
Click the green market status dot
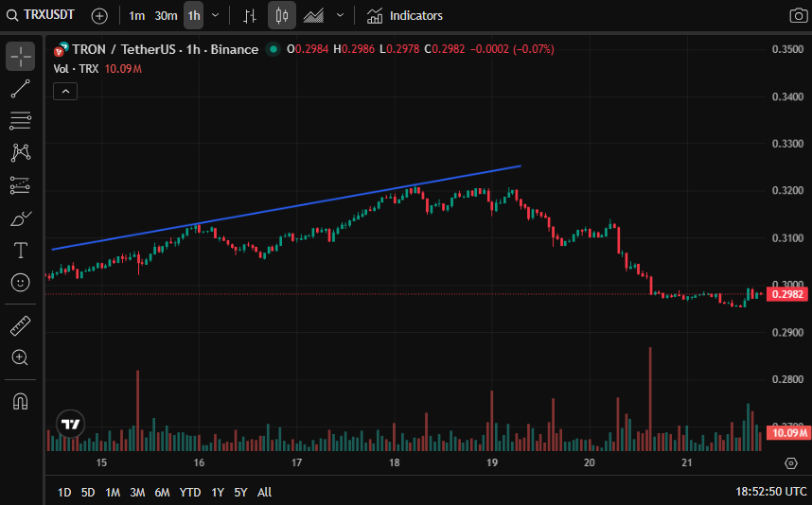(273, 49)
